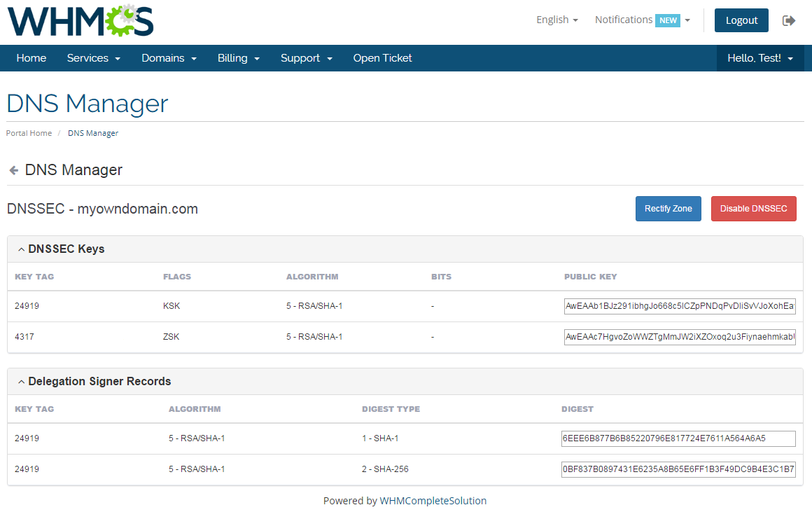Image resolution: width=812 pixels, height=512 pixels.
Task: Click the Rectify Zone button
Action: 668,208
